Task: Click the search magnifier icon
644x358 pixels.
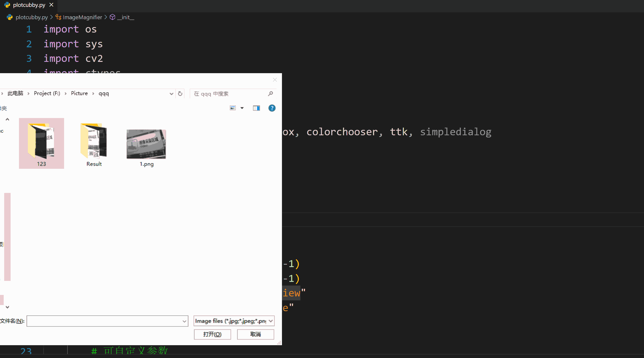Action: 270,94
